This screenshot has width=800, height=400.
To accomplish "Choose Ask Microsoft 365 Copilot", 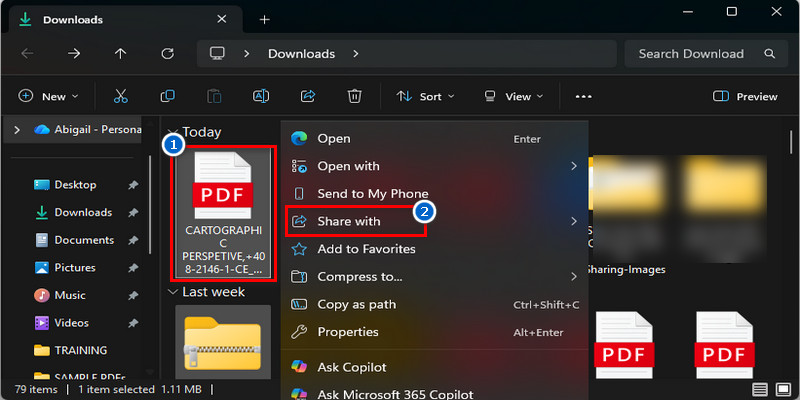I will coord(435,394).
